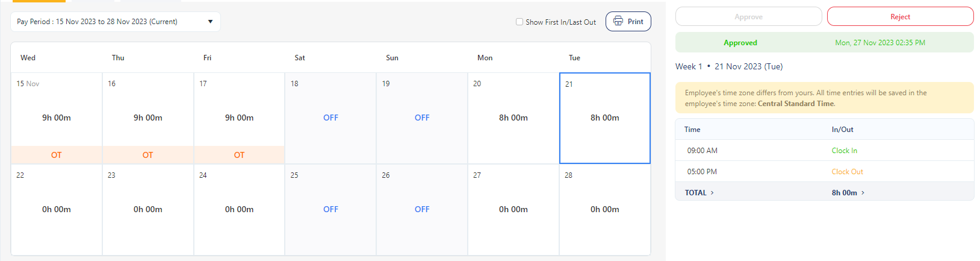Click the Approve button
This screenshot has height=261, width=980.
748,17
